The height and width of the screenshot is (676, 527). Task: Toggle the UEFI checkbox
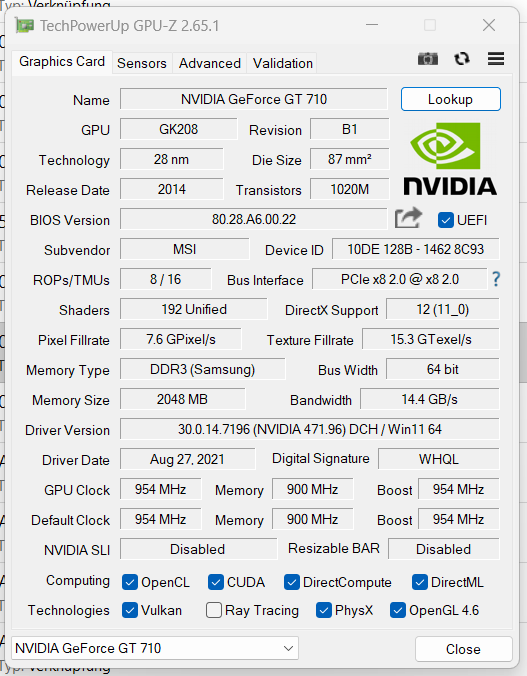pos(445,220)
